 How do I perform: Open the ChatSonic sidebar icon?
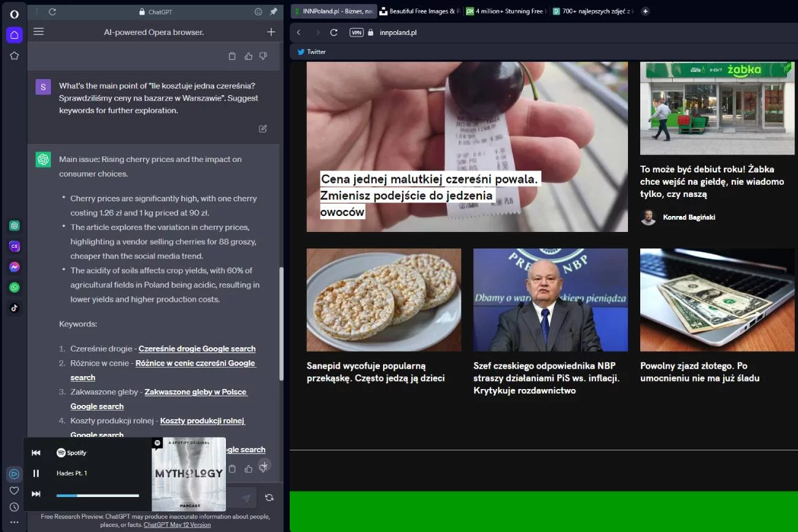(x=14, y=247)
